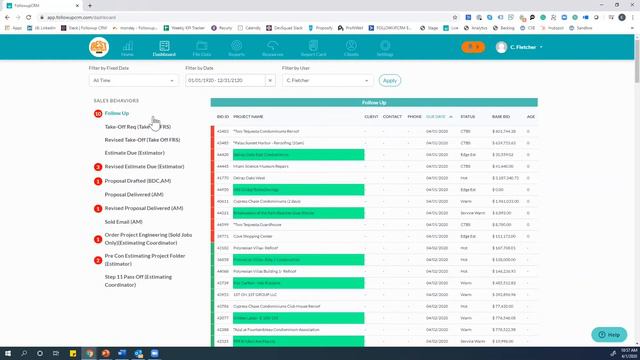Screen dimensions: 640x360
Task: Open the C. Fletcher user menu
Action: [519, 47]
